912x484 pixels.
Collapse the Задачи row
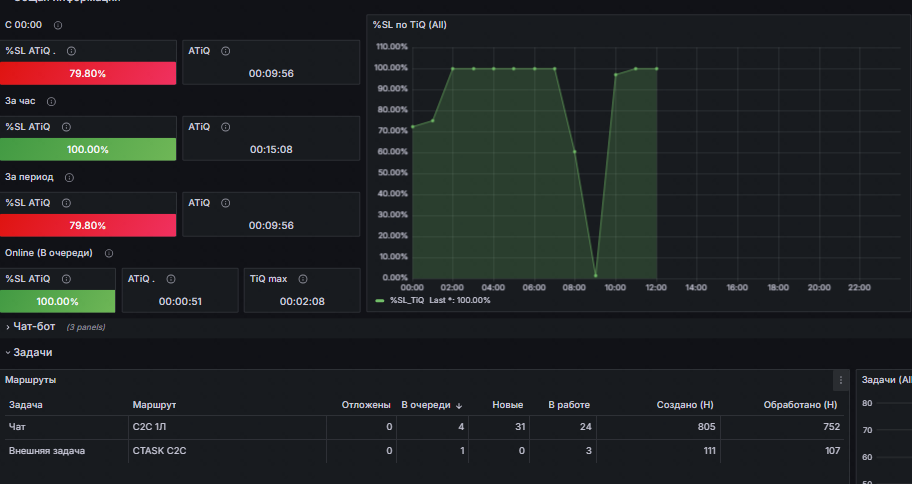(8, 353)
